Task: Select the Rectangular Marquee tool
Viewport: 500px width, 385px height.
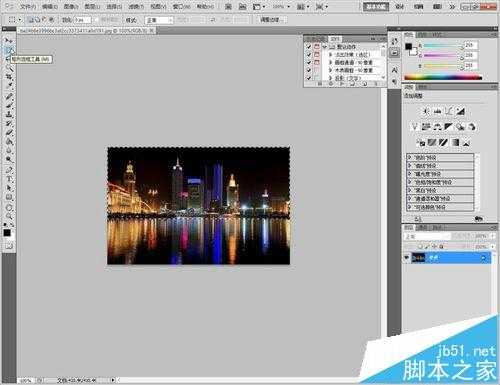Action: (8, 50)
